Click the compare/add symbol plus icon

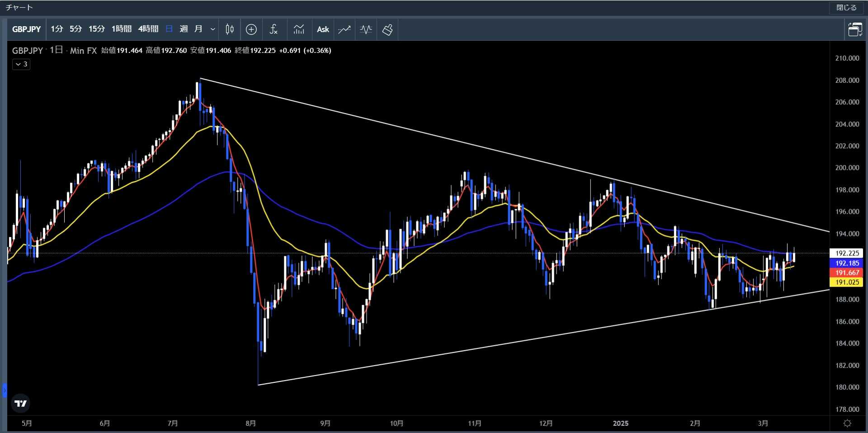point(251,29)
